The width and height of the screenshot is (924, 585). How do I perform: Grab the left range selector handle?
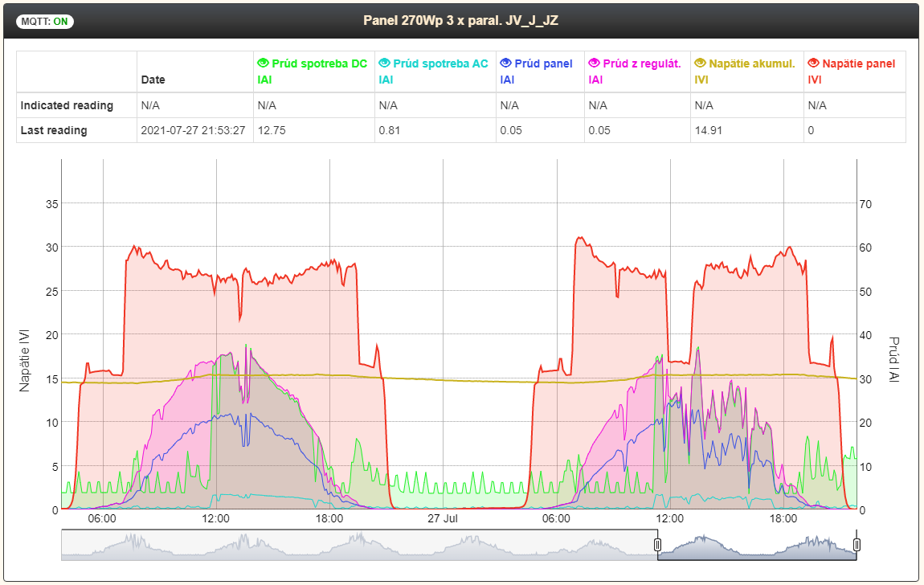657,544
